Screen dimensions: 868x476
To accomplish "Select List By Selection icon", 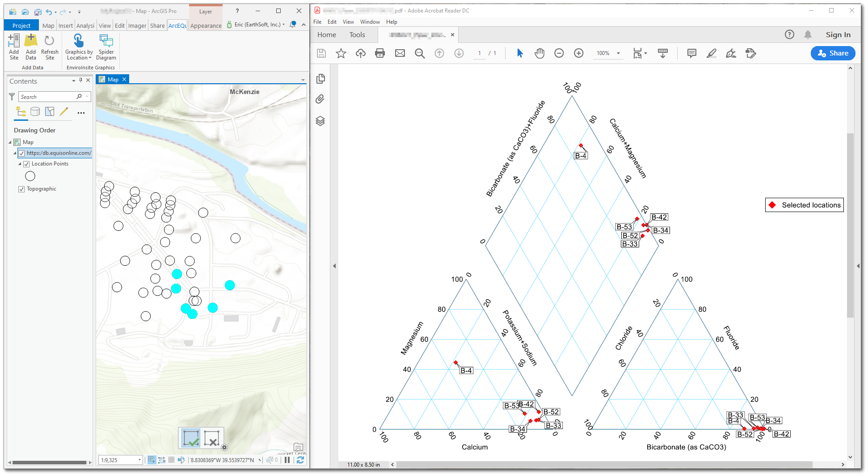I will (x=50, y=112).
